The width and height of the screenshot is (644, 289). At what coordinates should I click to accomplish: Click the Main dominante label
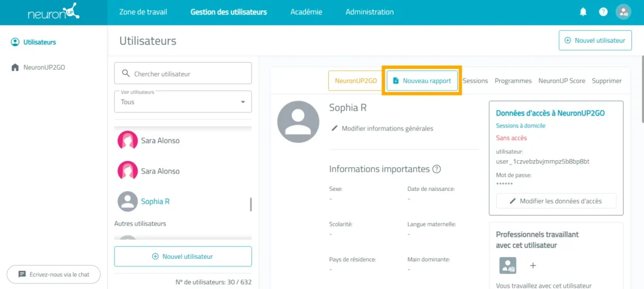(x=429, y=259)
